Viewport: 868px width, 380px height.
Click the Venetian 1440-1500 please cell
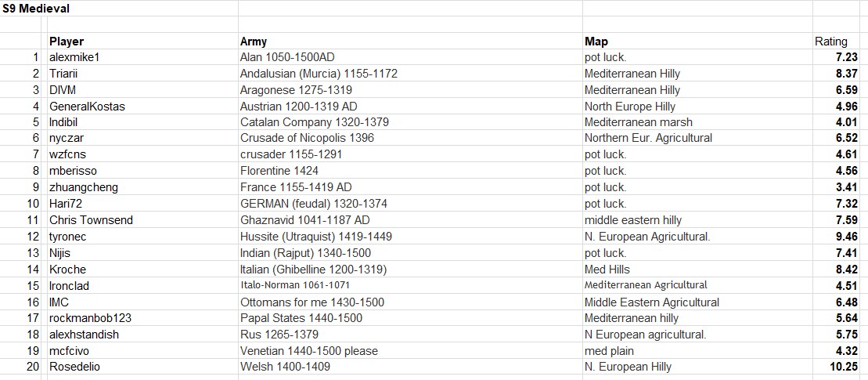click(308, 351)
